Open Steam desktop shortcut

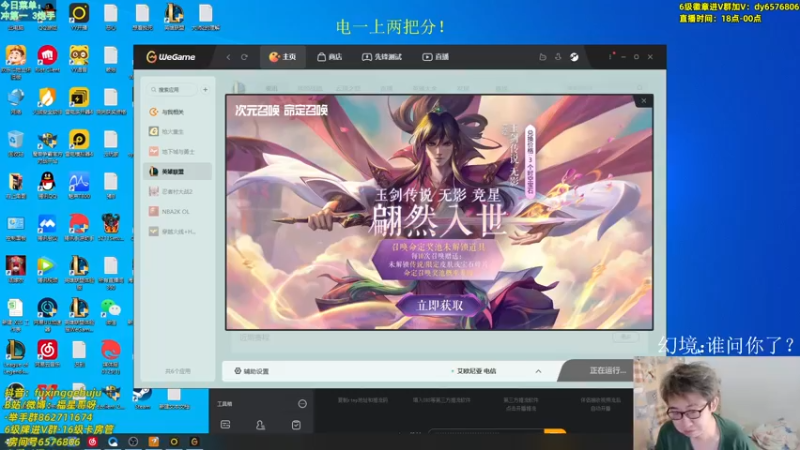tap(142, 397)
